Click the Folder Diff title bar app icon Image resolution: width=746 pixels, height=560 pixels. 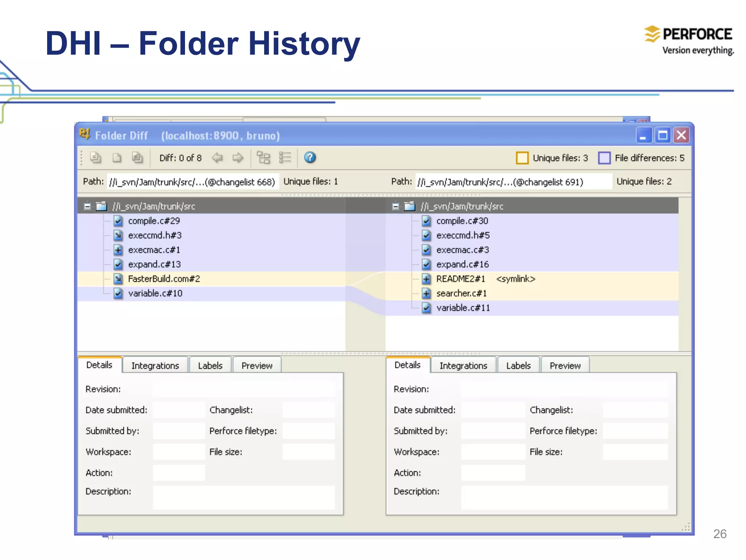point(85,134)
